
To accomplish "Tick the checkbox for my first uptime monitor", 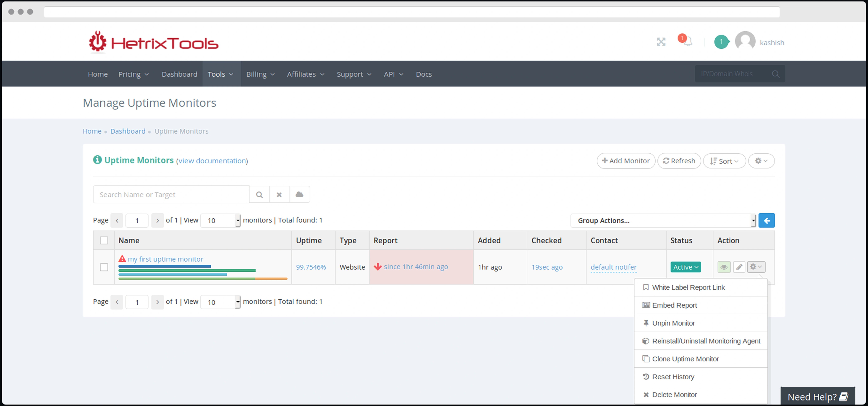I will [x=104, y=267].
